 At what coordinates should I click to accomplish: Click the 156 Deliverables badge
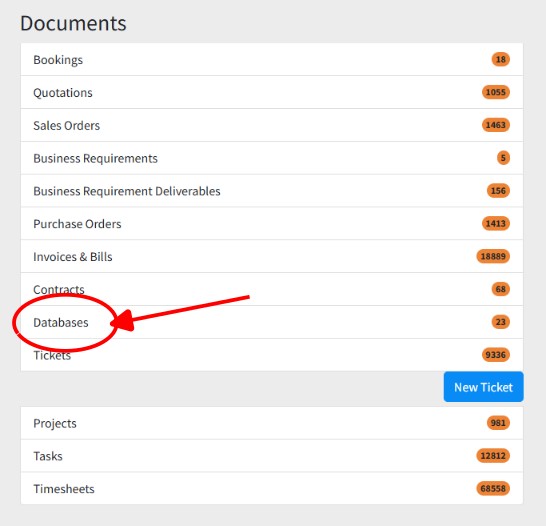pos(498,191)
